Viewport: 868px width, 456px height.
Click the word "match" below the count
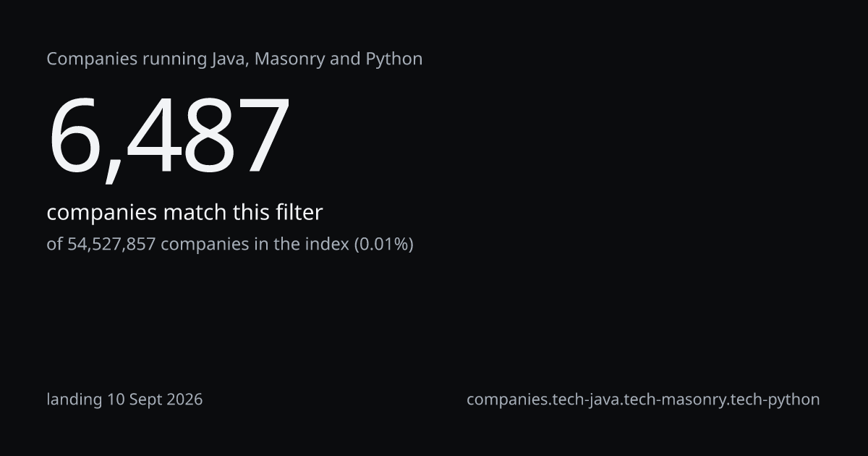(x=195, y=212)
